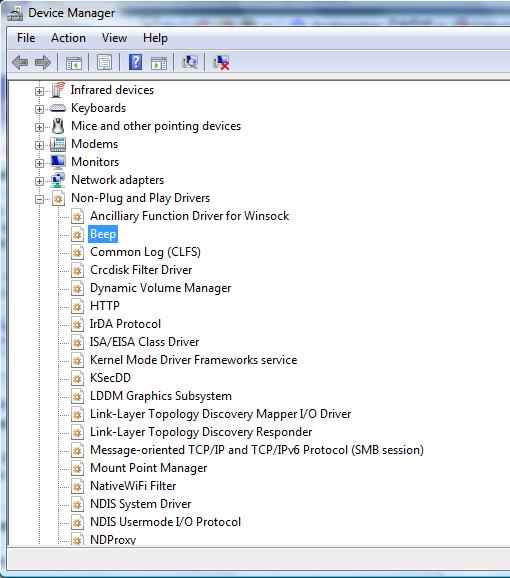Open the Help menu

tap(155, 38)
